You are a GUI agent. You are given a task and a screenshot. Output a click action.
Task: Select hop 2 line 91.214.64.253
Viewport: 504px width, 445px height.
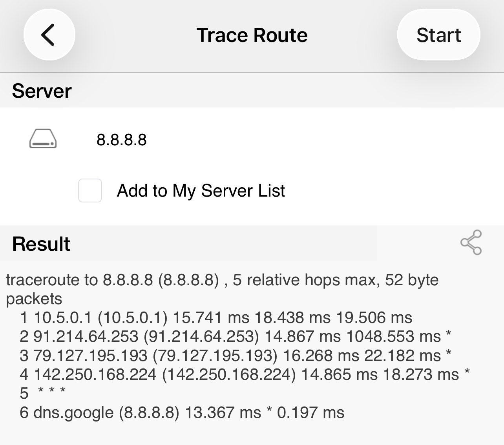236,336
